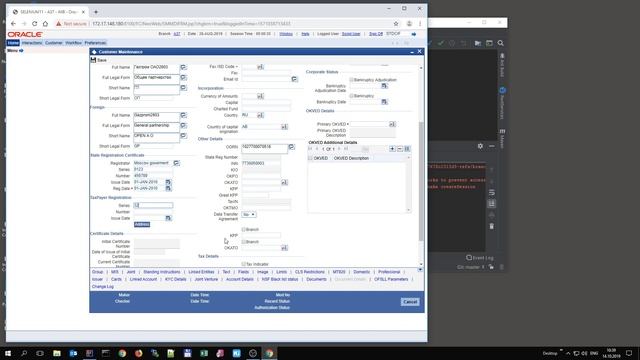Viewport: 640px width, 360px height.
Task: Select Home tab in Oracle menu bar
Action: [x=13, y=42]
